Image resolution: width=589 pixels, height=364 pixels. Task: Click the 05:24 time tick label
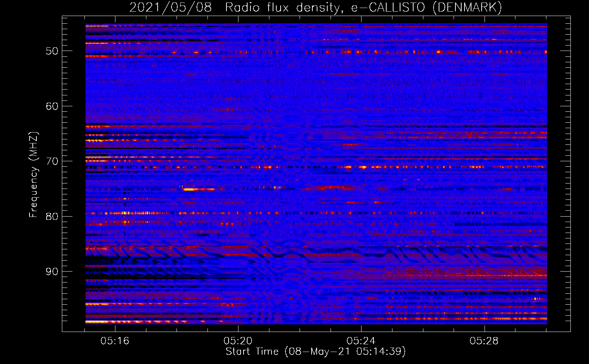point(361,341)
